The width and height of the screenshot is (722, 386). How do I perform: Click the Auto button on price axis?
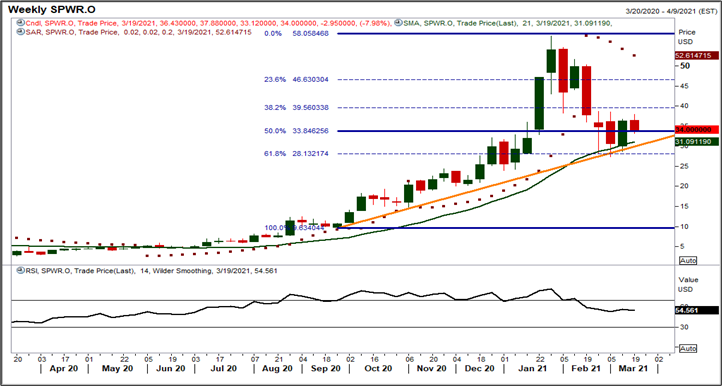[x=688, y=261]
